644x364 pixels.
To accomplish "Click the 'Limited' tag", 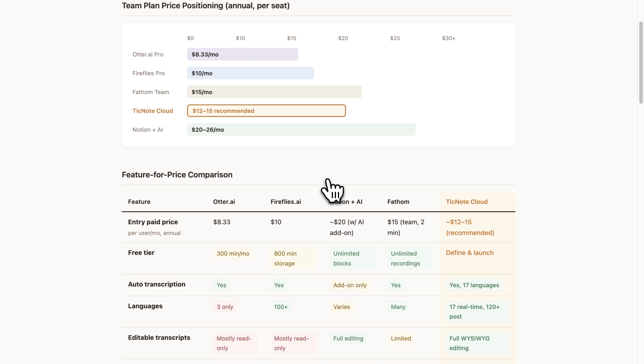I will (x=401, y=338).
